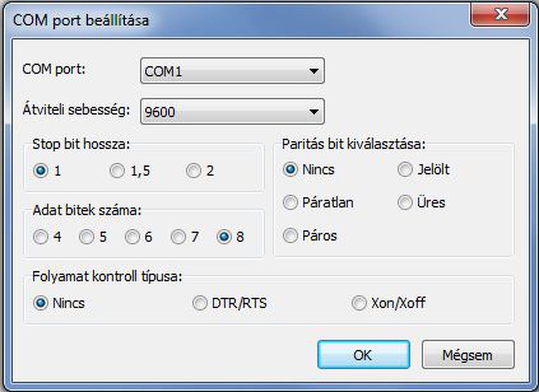Confirm settings with OK button
Screen dimensions: 539x392
[363, 355]
